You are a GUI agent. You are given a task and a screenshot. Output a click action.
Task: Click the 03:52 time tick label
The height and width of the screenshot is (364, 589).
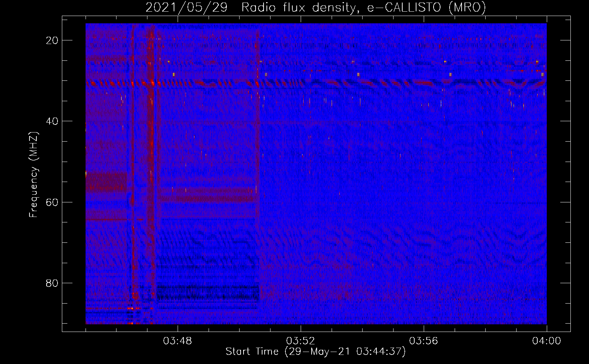click(301, 341)
